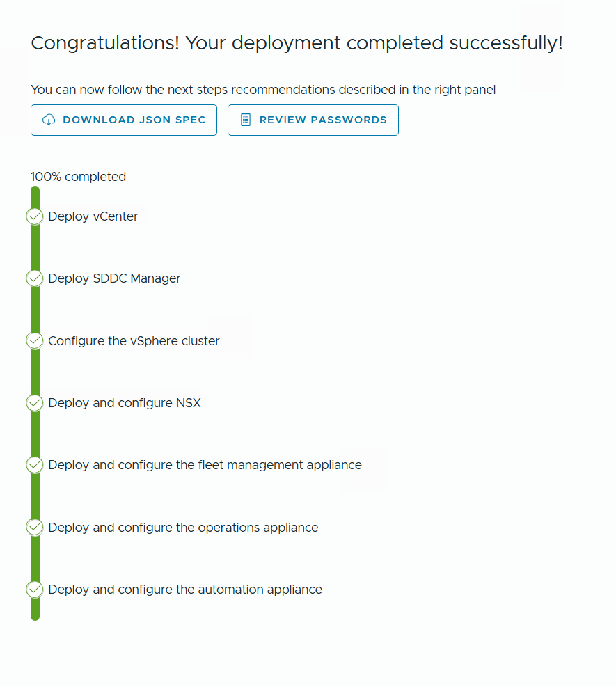Click the cloud download icon
Screen dimensions: 616x687
(x=49, y=120)
